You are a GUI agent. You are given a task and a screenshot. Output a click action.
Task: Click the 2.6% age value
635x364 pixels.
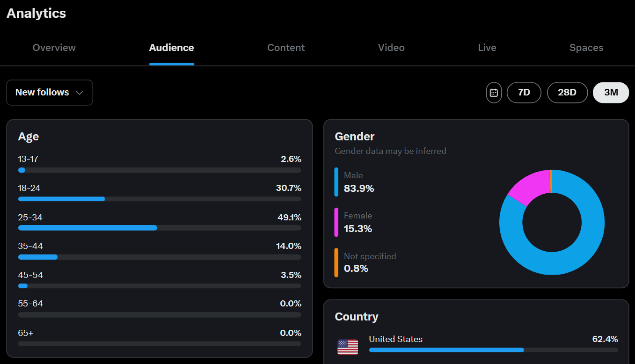click(291, 159)
